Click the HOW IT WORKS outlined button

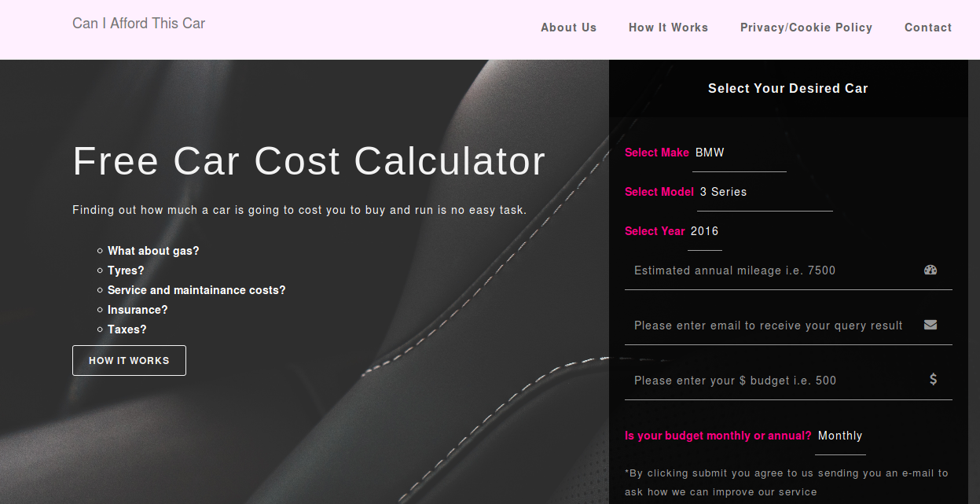129,360
